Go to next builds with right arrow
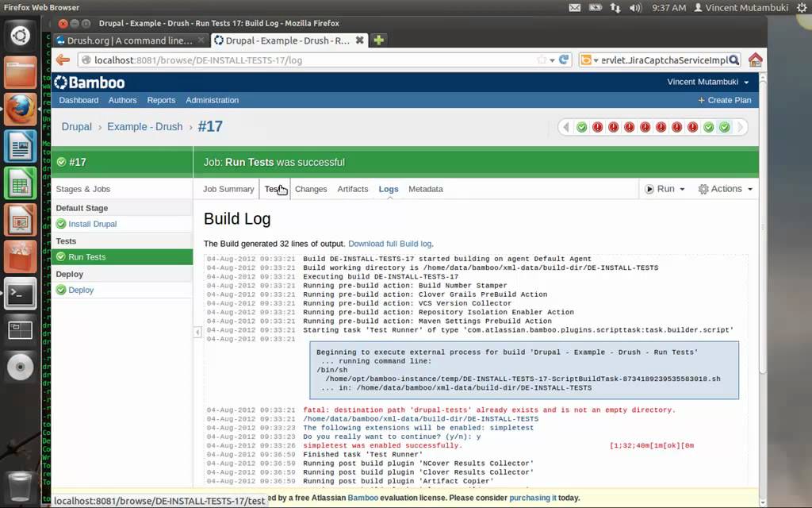Image resolution: width=812 pixels, height=508 pixels. coord(740,127)
